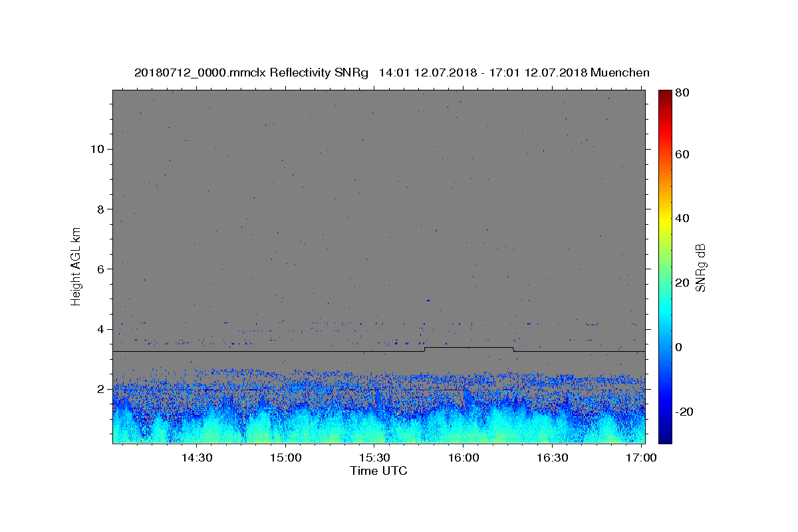Click the 'SNRg dB' colorbar label
Viewport: 798px width, 532px height.
point(700,267)
